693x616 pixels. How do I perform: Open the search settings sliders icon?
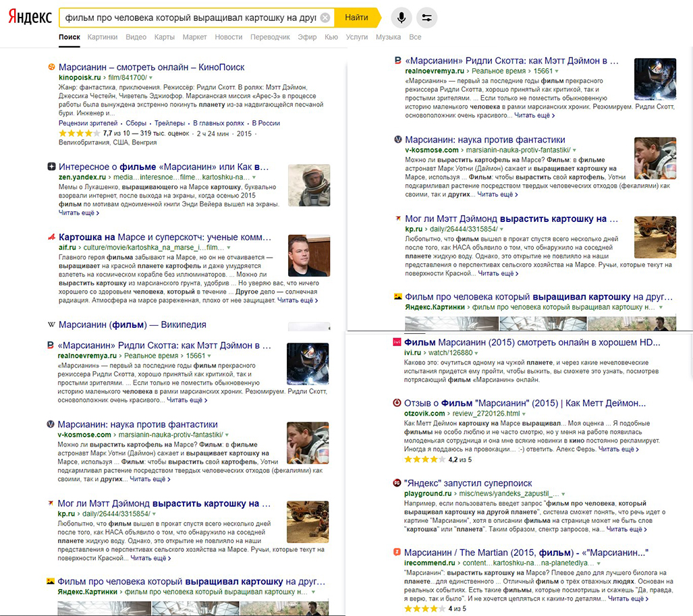tap(426, 17)
